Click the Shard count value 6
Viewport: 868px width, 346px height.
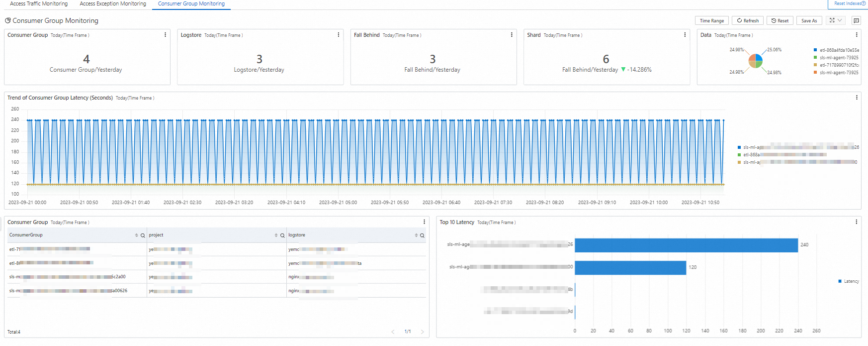(x=606, y=59)
